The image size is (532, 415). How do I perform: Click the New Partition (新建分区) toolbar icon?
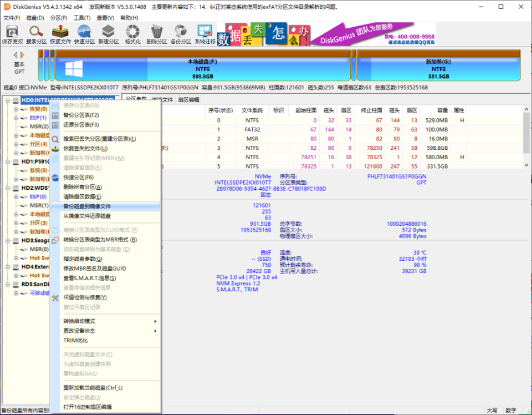[108, 34]
